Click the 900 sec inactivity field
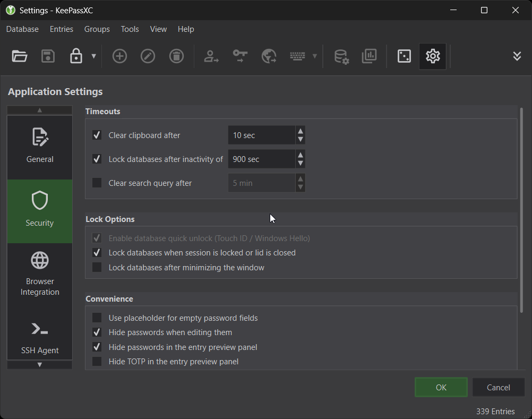This screenshot has height=419, width=532. [x=262, y=159]
